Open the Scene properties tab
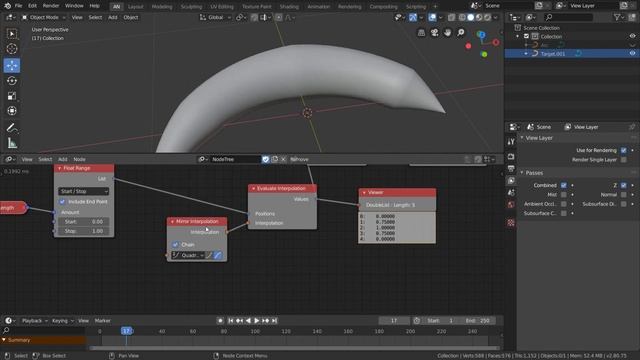Viewport: 640px width, 360px height. coord(511,192)
